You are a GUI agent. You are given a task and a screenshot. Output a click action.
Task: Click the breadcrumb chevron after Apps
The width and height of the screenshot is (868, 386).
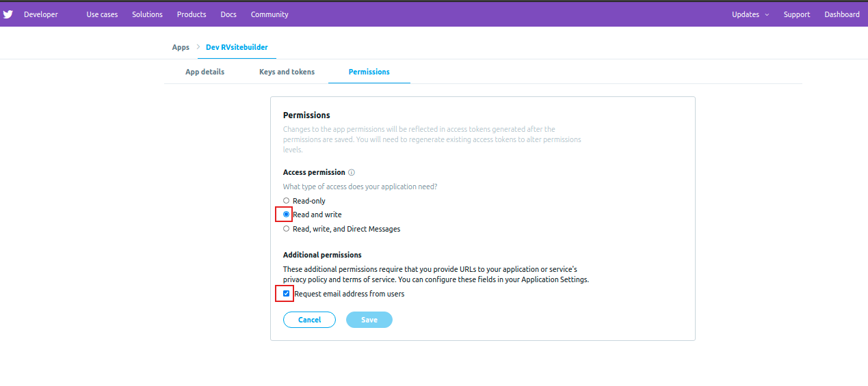coord(198,47)
